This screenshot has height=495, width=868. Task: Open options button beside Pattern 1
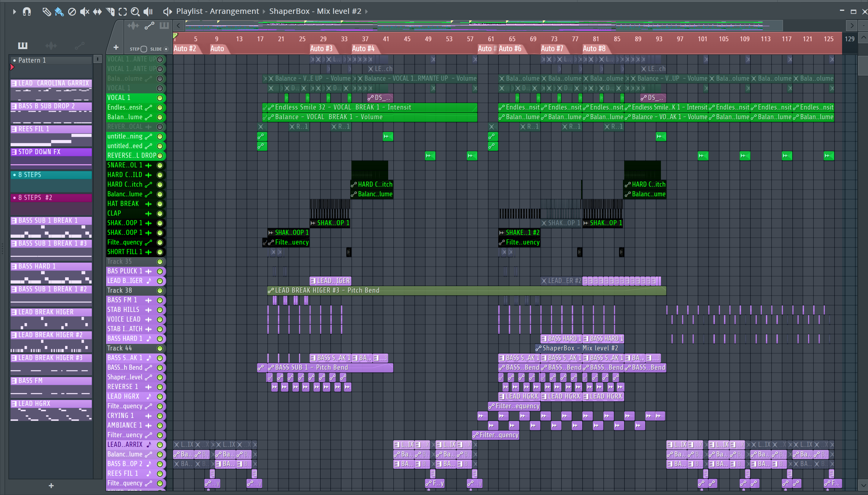coord(97,59)
